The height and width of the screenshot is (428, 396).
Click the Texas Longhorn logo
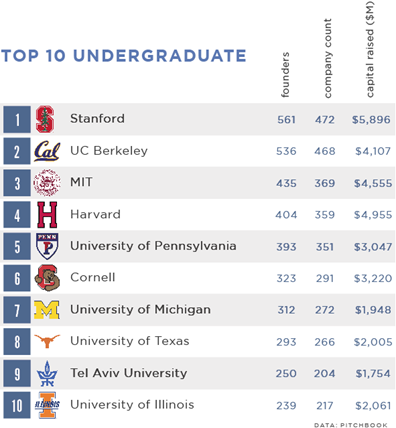click(x=47, y=341)
